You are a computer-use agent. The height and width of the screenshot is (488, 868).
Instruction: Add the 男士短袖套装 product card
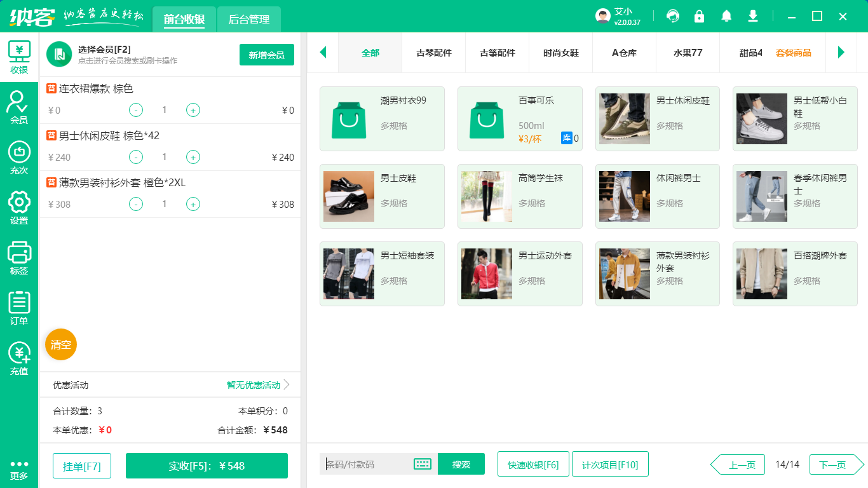(x=382, y=274)
